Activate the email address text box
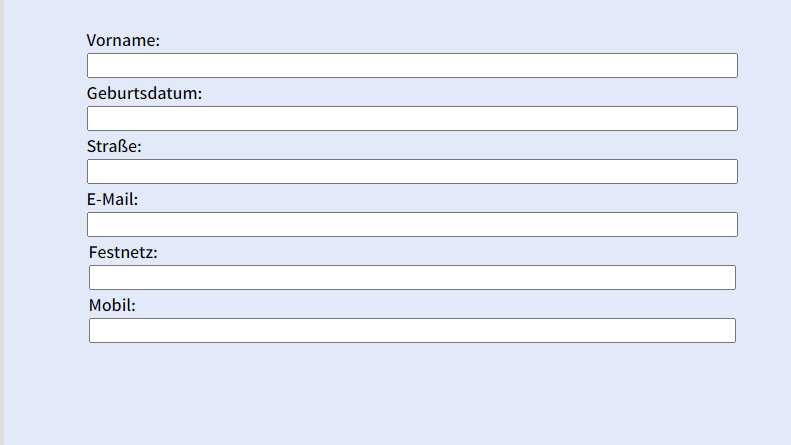The width and height of the screenshot is (791, 445). (x=412, y=225)
